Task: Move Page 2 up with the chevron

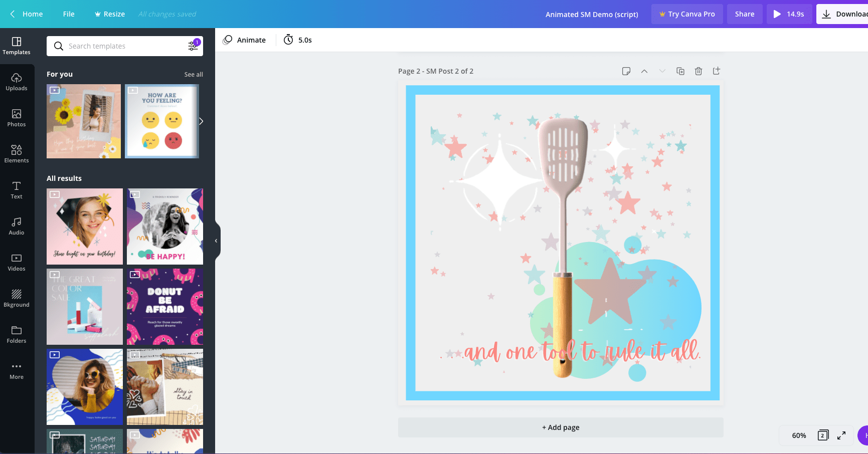Action: pyautogui.click(x=644, y=71)
